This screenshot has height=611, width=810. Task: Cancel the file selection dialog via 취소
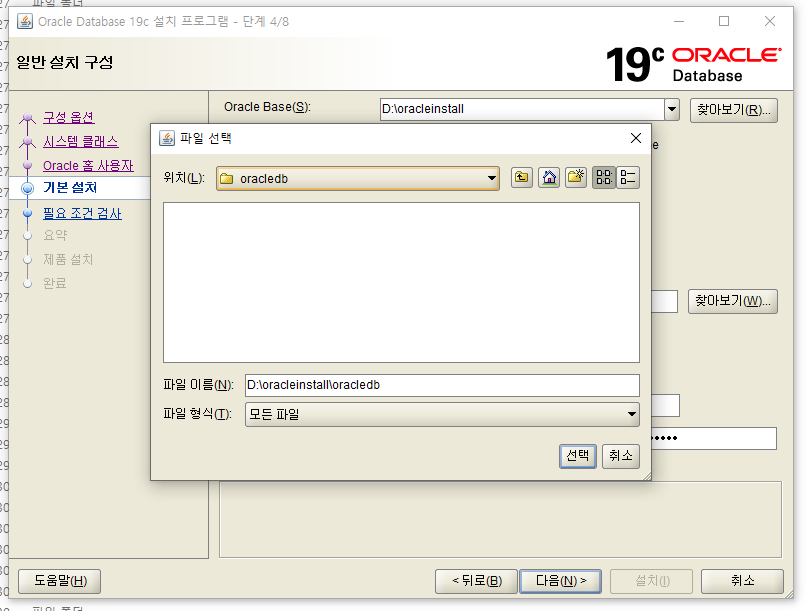[x=620, y=456]
